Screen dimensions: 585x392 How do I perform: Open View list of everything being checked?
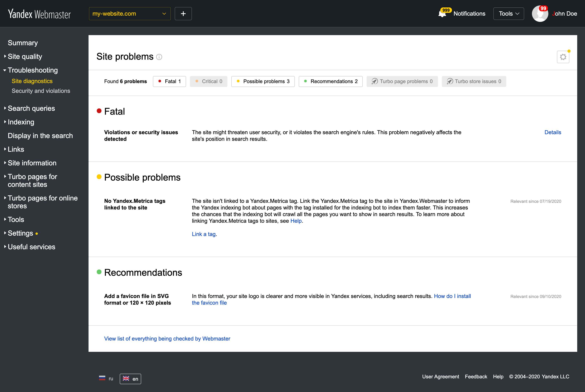coord(167,339)
